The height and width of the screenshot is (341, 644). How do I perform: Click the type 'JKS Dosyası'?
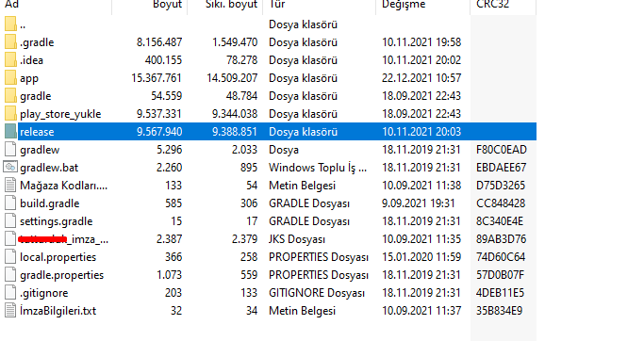click(297, 239)
